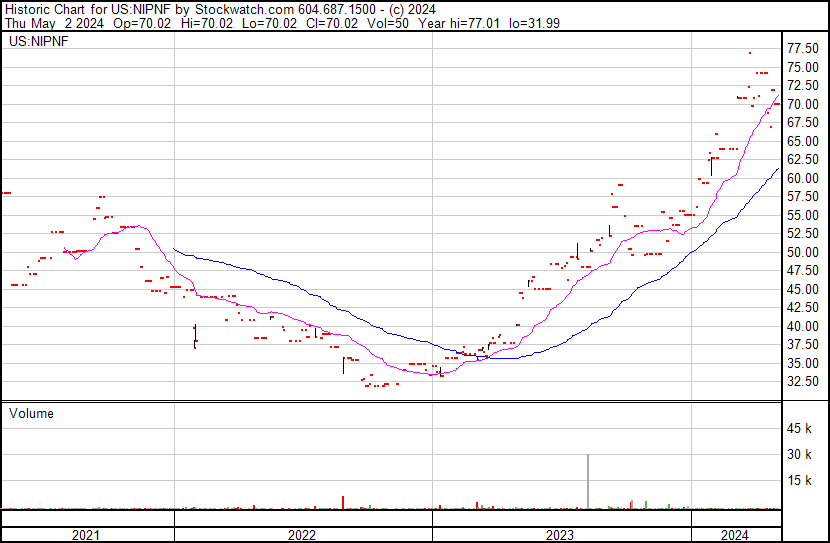Click the 60.00 price axis label
The height and width of the screenshot is (543, 830).
coord(803,178)
